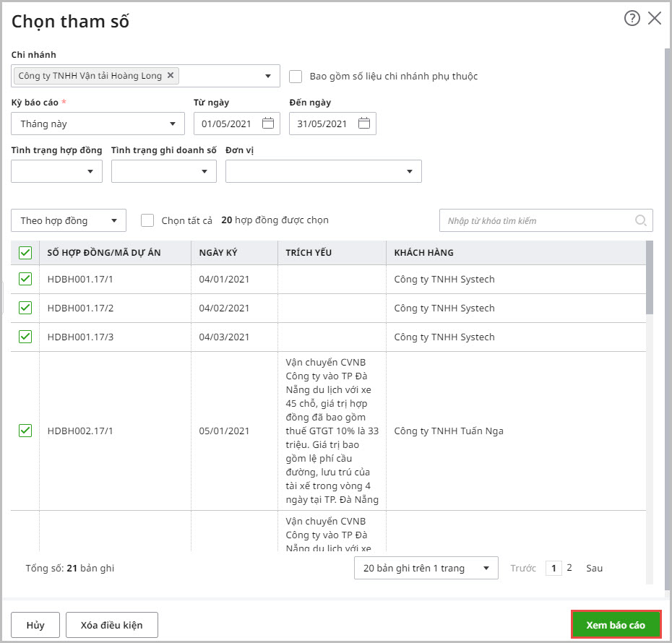The height and width of the screenshot is (643, 672).
Task: Remove Công ty TNHH Vận tải Hoàng Long tag
Action: tap(171, 75)
